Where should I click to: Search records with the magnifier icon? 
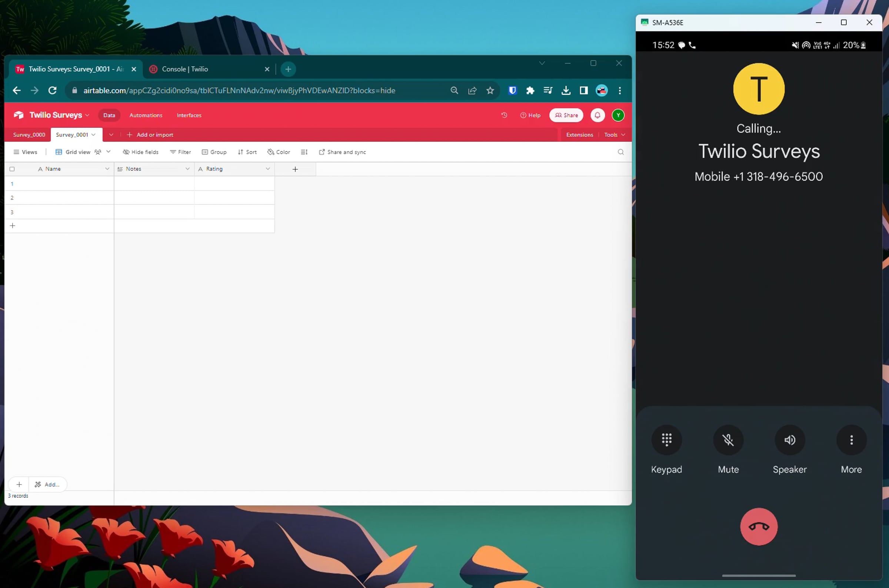coord(621,152)
